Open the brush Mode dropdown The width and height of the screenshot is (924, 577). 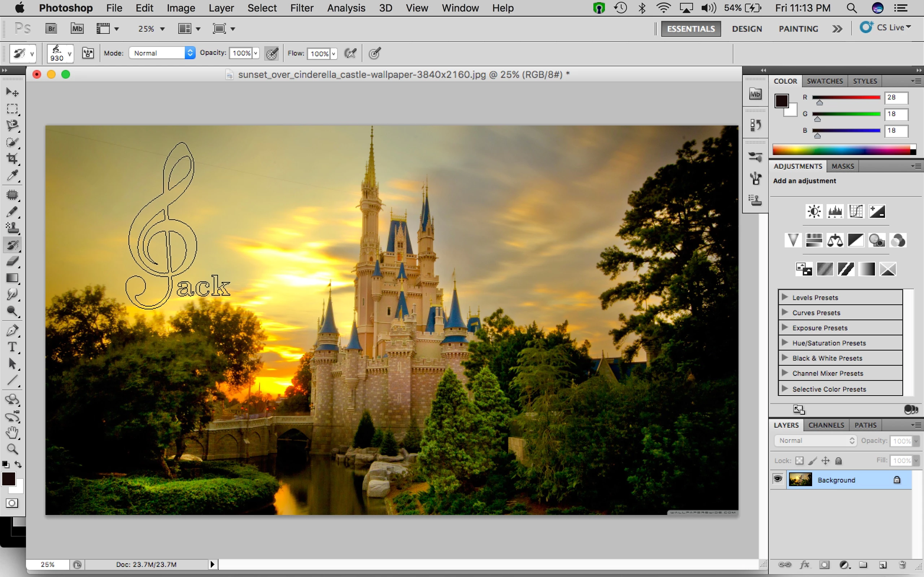(162, 53)
